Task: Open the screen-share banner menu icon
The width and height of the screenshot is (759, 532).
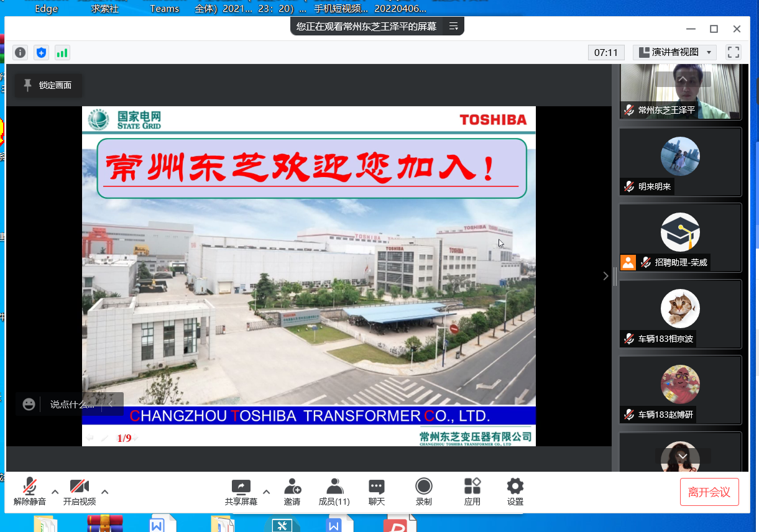Action: point(454,26)
